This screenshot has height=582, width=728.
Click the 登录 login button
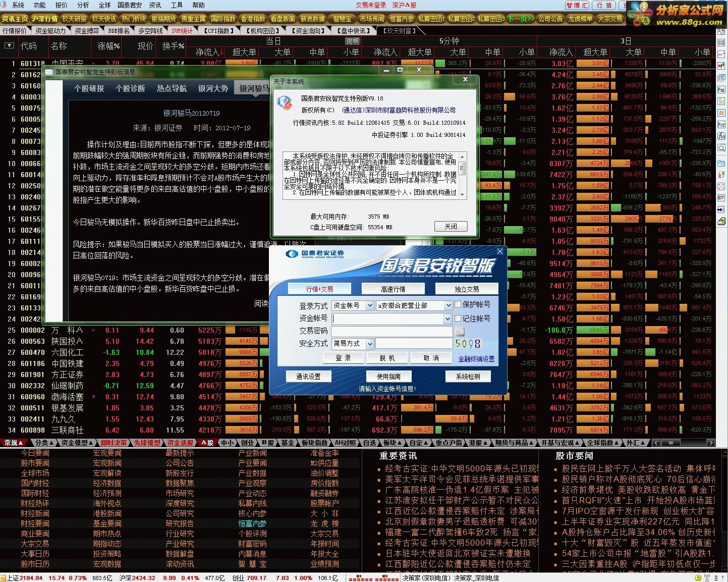pyautogui.click(x=343, y=358)
